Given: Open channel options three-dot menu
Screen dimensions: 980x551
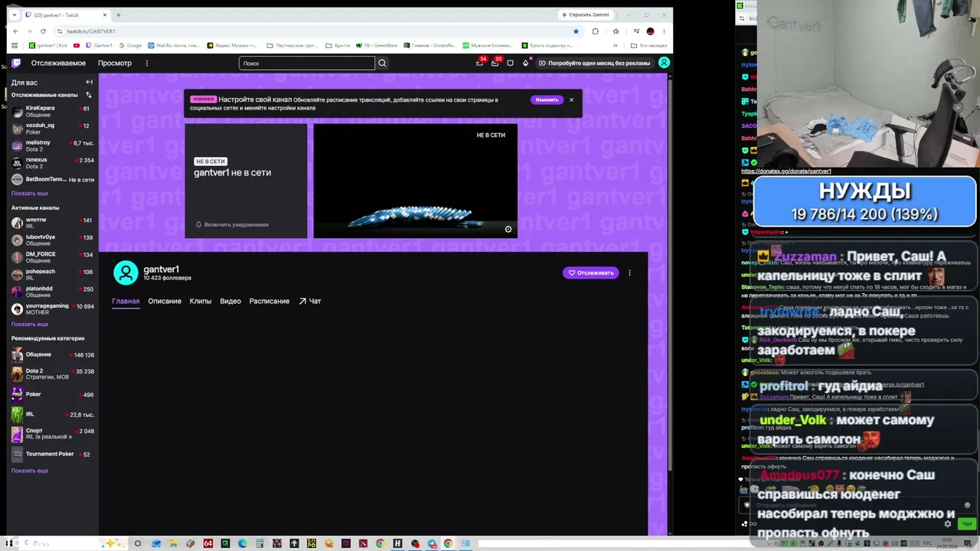Looking at the screenshot, I should (x=629, y=272).
